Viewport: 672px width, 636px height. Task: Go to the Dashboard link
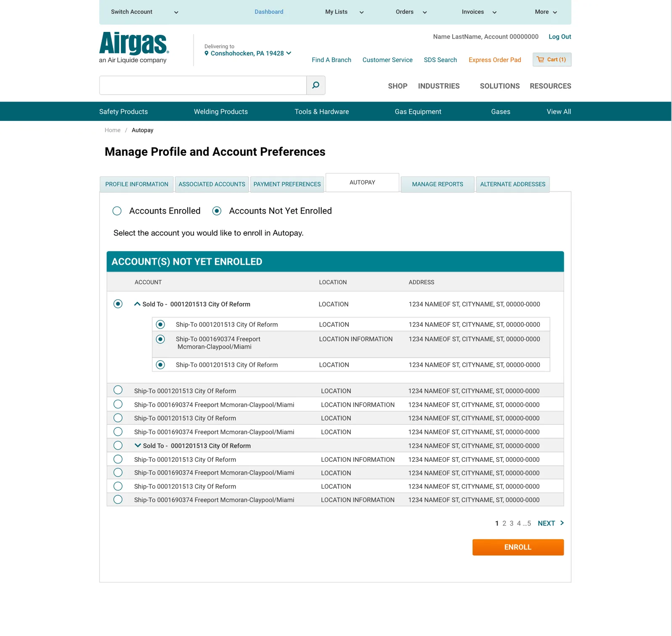click(x=269, y=12)
